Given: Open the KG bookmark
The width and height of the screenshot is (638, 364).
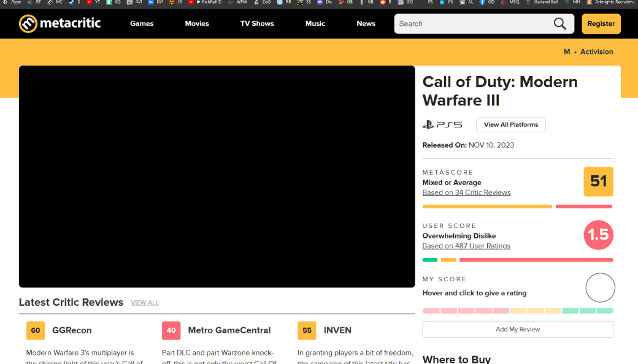Looking at the screenshot, I should click(113, 2).
